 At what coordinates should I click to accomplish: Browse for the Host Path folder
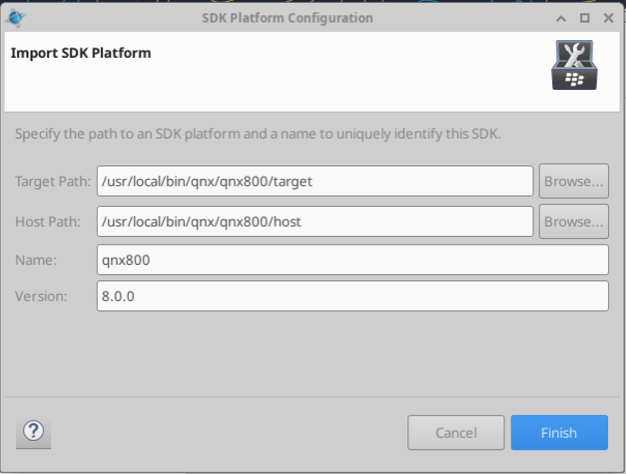click(x=573, y=221)
